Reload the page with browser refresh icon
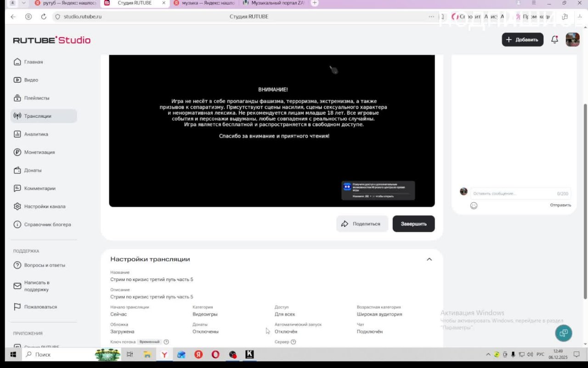This screenshot has height=368, width=588. click(44, 17)
